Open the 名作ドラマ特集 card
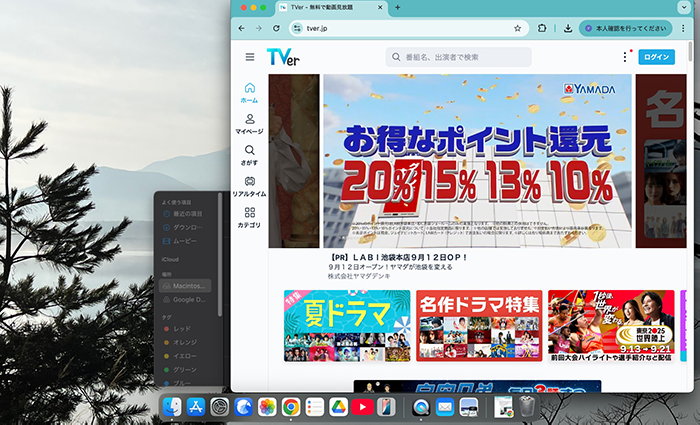This screenshot has height=425, width=700. 479,326
